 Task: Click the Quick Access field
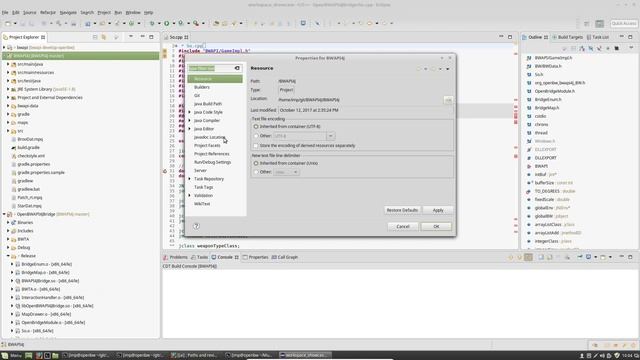click(624, 24)
